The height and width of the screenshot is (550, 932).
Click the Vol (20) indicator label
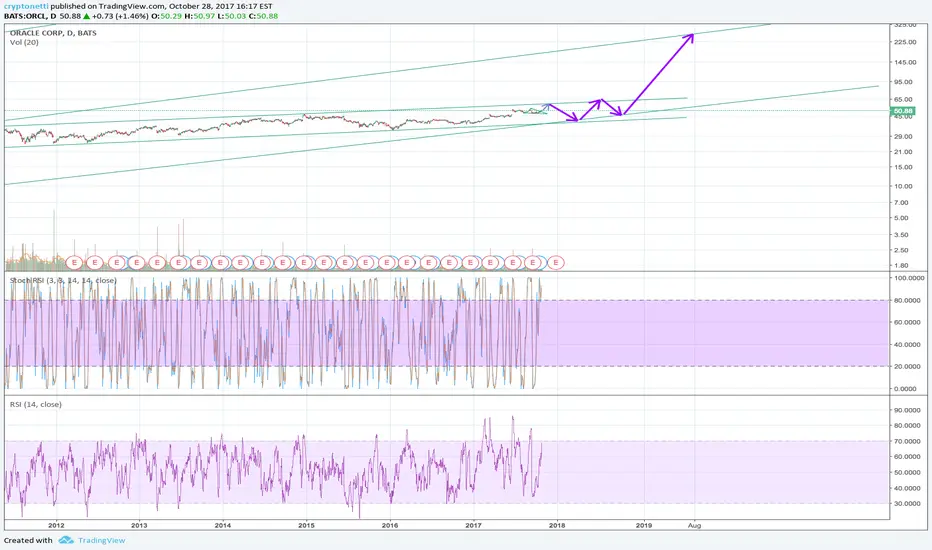pos(24,42)
